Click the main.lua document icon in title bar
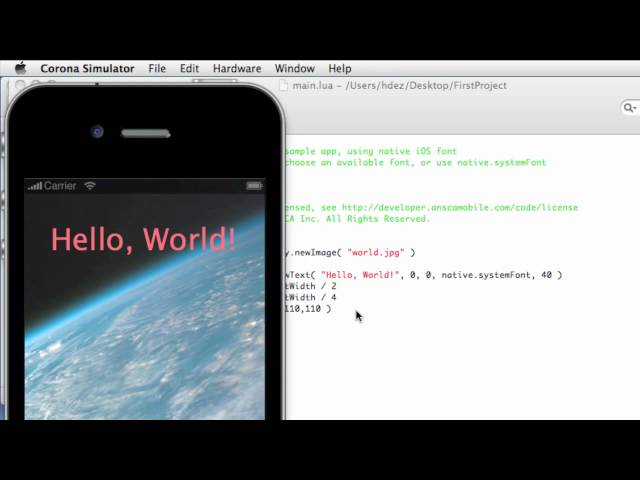 coord(283,86)
